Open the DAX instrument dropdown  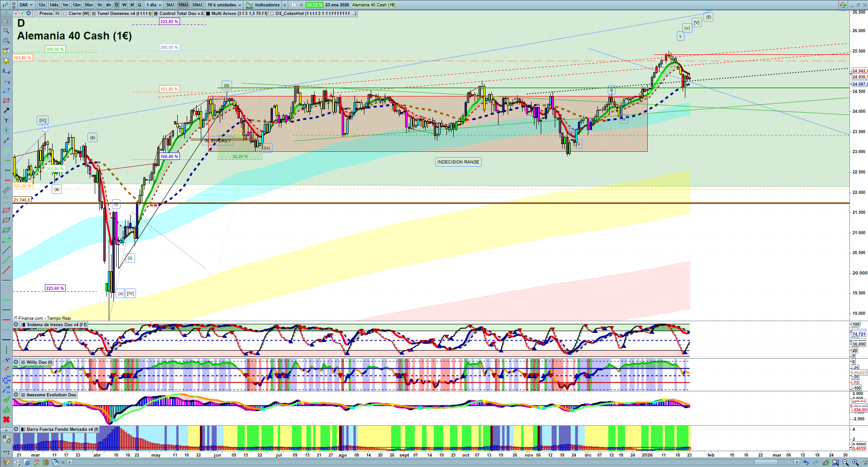[26, 5]
